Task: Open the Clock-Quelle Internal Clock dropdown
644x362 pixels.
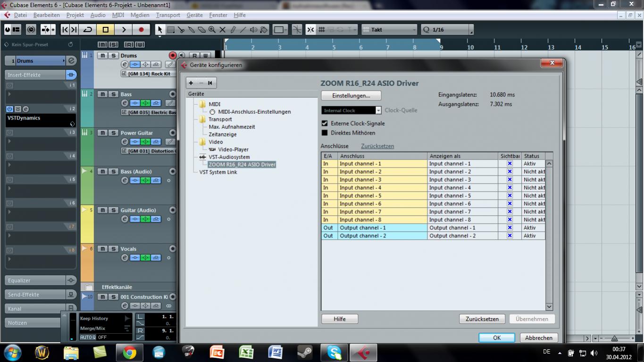Action: tap(351, 110)
